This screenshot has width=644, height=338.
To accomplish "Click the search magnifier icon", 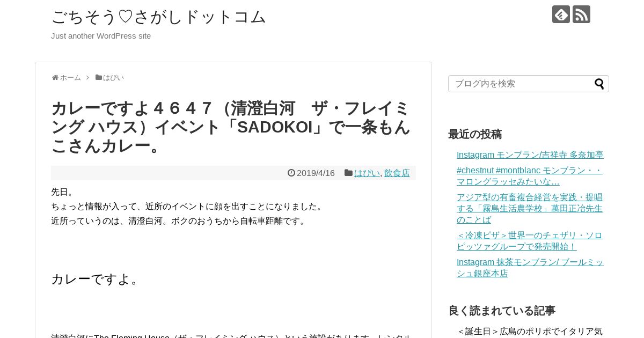I will pyautogui.click(x=599, y=84).
